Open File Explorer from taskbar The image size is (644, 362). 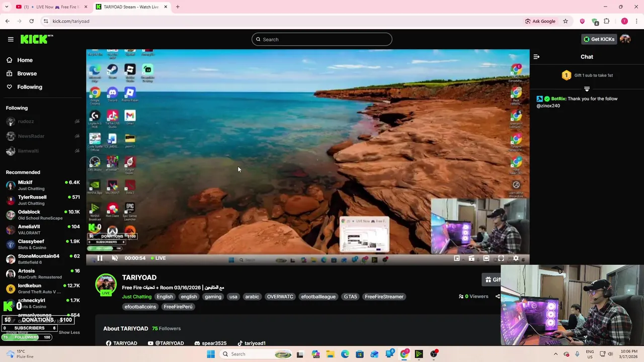pos(330,354)
